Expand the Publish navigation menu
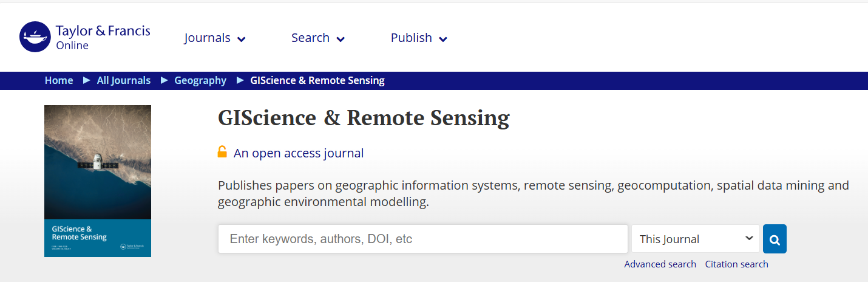Viewport: 868px width, 282px height. coord(412,38)
